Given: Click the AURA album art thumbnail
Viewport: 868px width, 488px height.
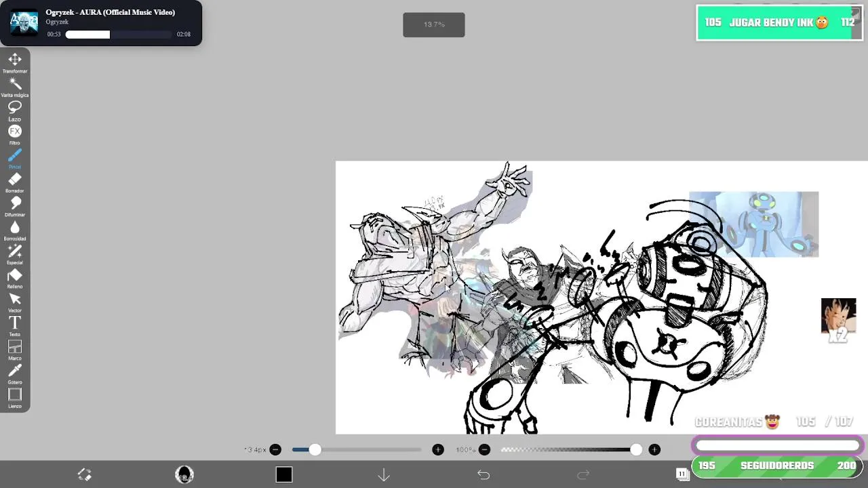Looking at the screenshot, I should tap(24, 22).
